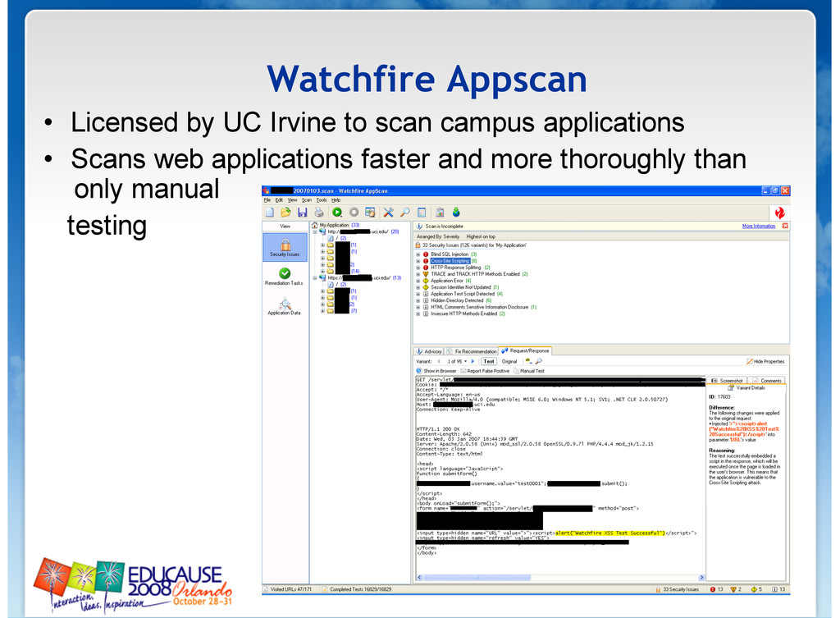Toggle Test request view
The width and height of the screenshot is (840, 618).
coord(489,361)
